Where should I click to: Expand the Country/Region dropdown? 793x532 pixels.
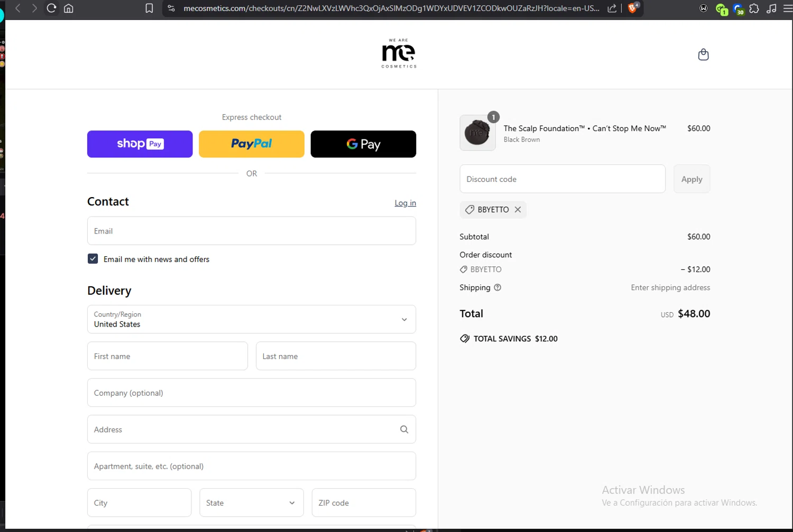coord(252,319)
